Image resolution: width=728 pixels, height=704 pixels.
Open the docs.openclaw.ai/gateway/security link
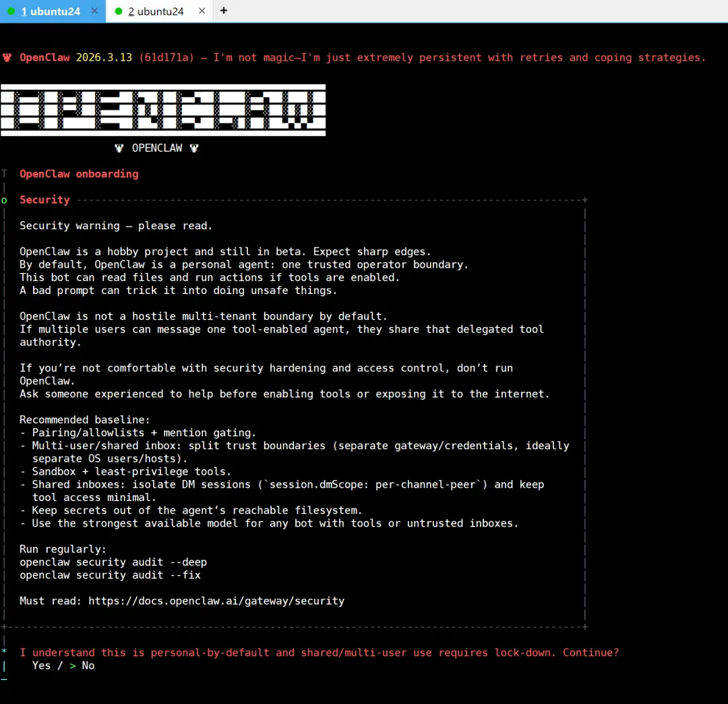[x=216, y=601]
